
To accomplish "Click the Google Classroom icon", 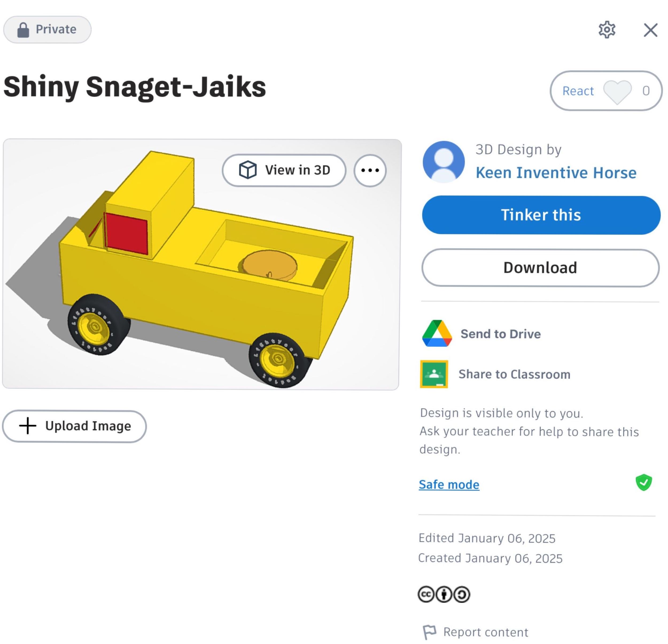I will click(434, 374).
